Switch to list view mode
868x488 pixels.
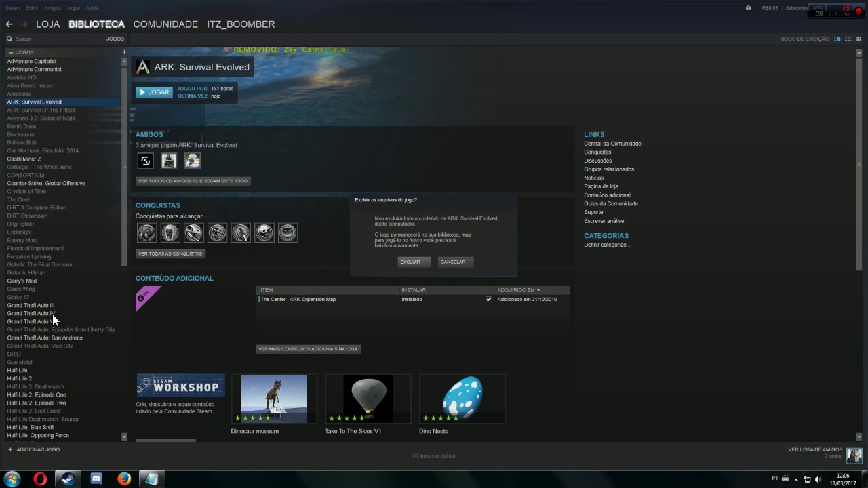coord(848,39)
